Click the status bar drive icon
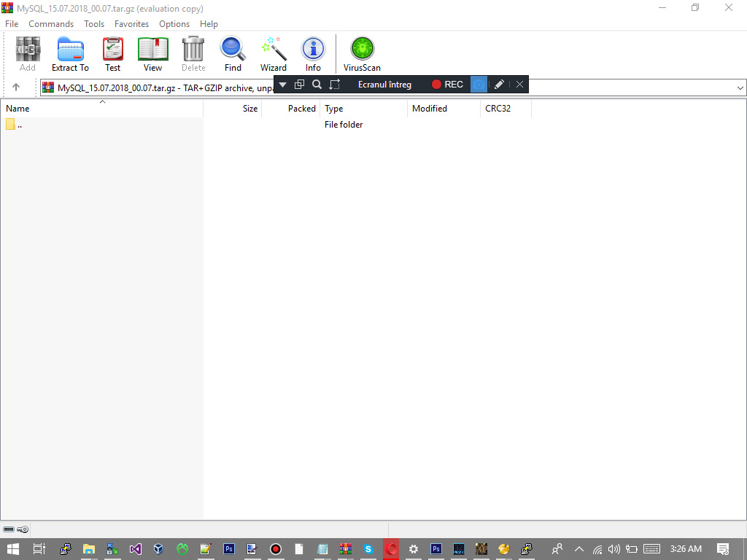 point(9,529)
